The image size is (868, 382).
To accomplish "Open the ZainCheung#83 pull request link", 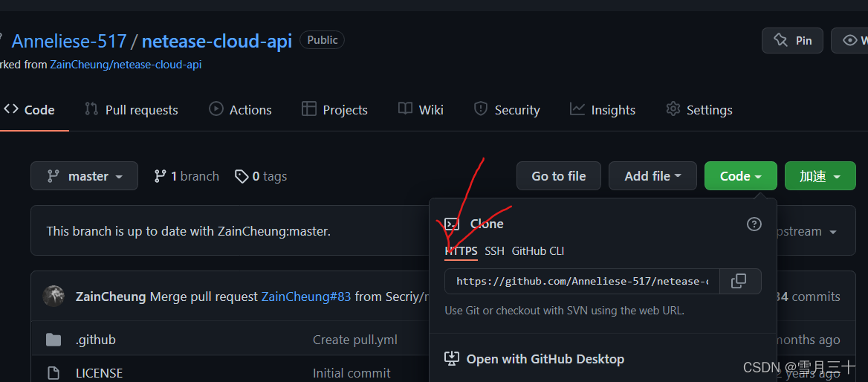I will coord(306,297).
